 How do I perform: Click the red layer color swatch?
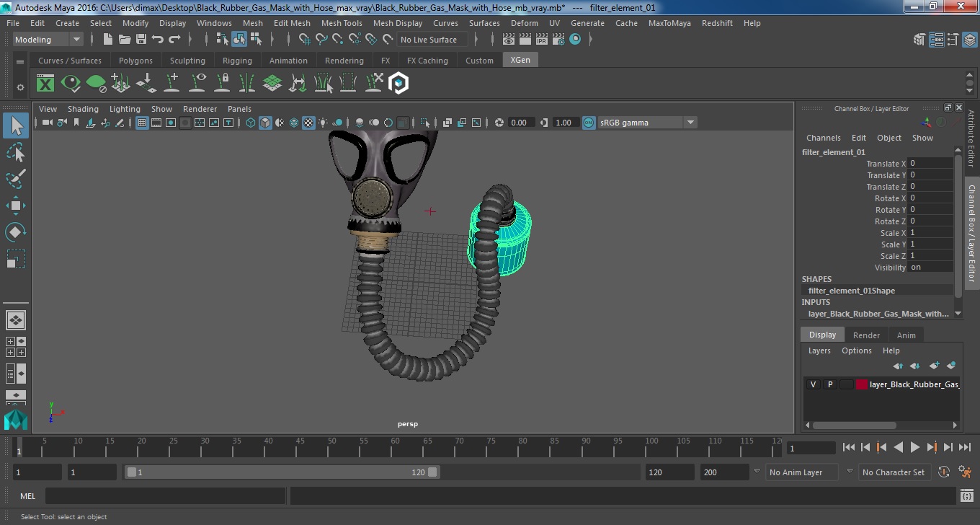pyautogui.click(x=862, y=384)
